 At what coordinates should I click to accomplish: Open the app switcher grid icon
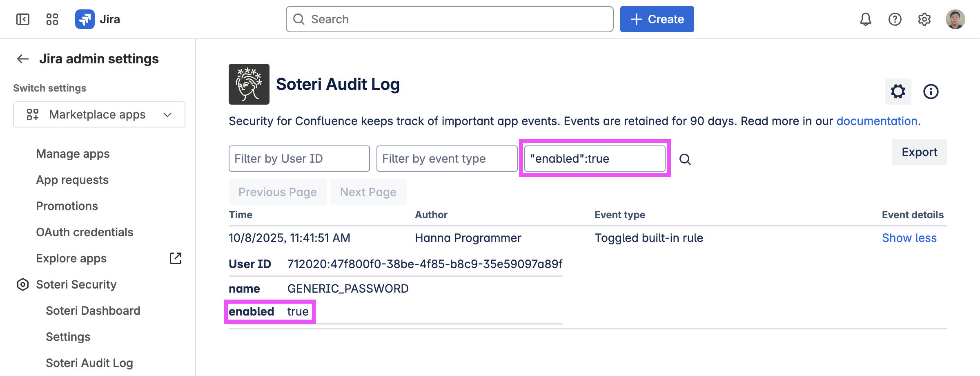(52, 19)
